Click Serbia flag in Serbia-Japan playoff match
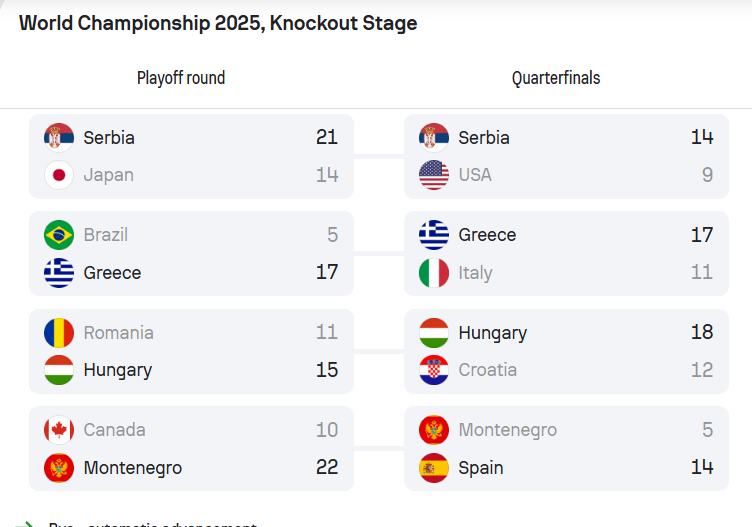 click(x=59, y=138)
